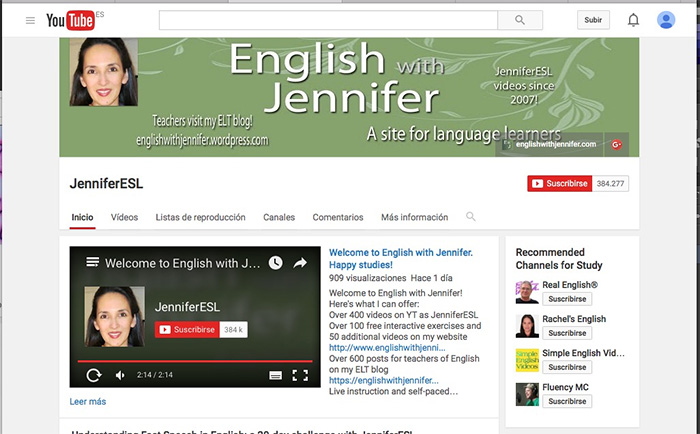Click the Jennifer portrait in the banner
The image size is (700, 434).
pyautogui.click(x=104, y=72)
